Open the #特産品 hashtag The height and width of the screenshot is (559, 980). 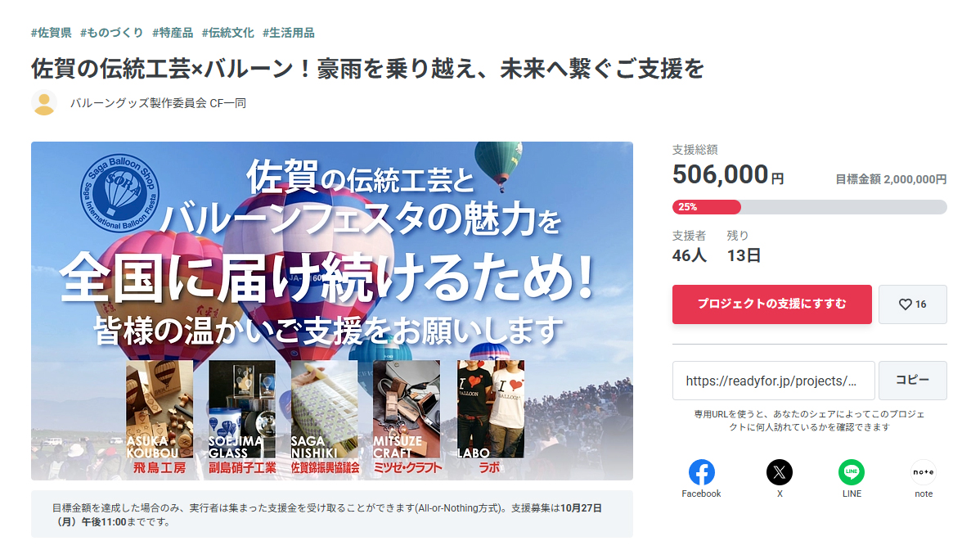tap(173, 33)
